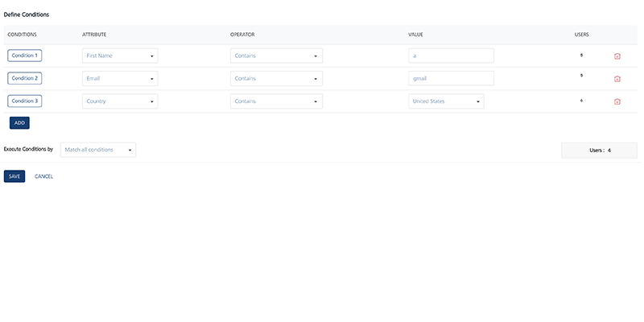This screenshot has width=644, height=322.
Task: Open the Country attribute dropdown
Action: click(120, 101)
